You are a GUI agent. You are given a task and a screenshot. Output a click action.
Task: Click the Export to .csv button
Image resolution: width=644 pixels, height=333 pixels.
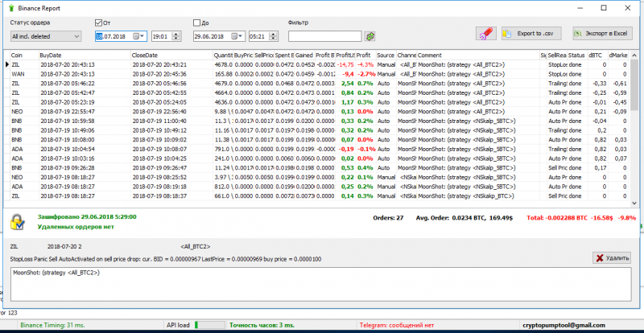click(531, 34)
